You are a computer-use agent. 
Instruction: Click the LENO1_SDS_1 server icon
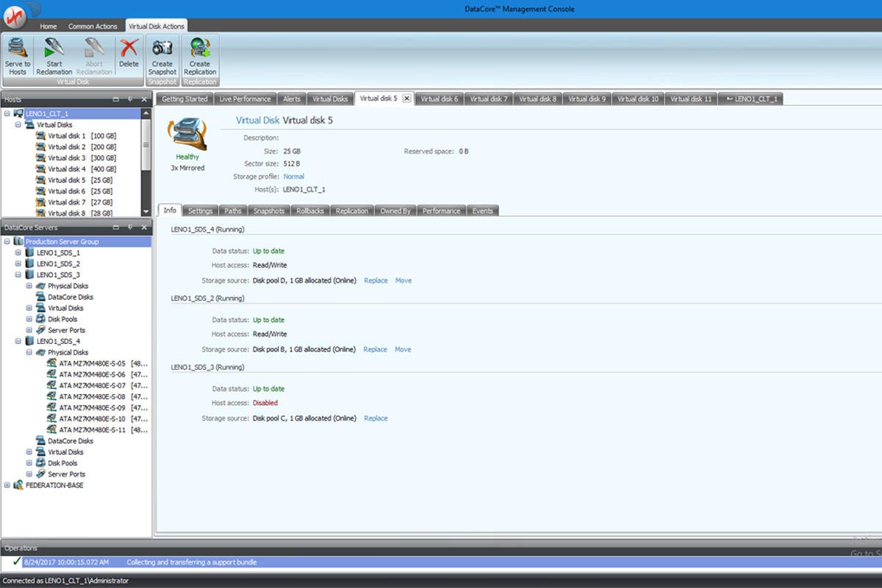[x=29, y=253]
